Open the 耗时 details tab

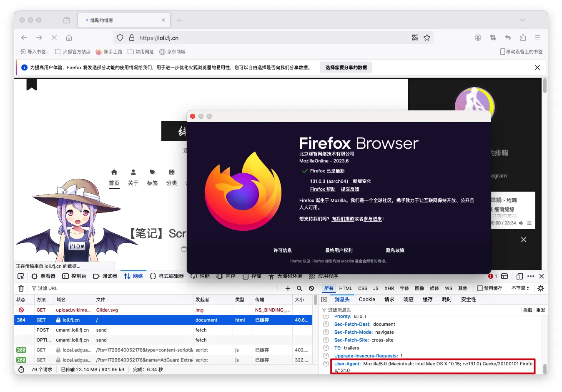447,300
